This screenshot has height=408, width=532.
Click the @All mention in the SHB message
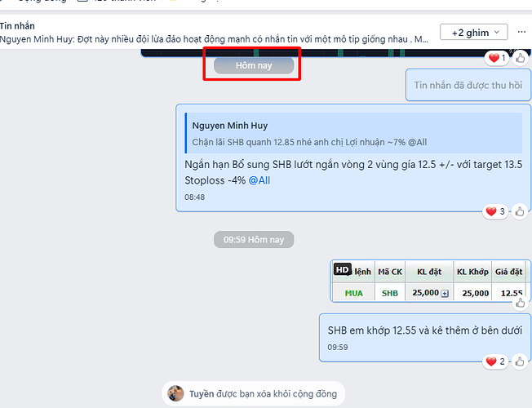click(259, 180)
